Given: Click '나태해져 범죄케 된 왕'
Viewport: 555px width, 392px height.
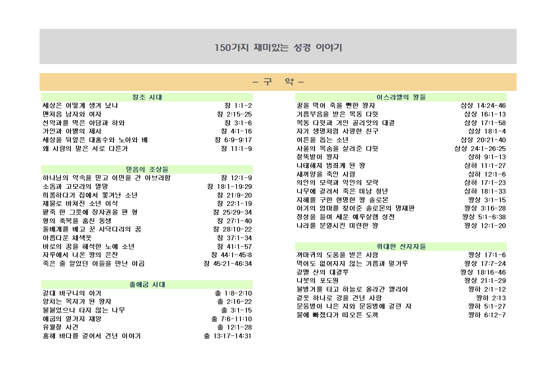Looking at the screenshot, I should [331, 166].
